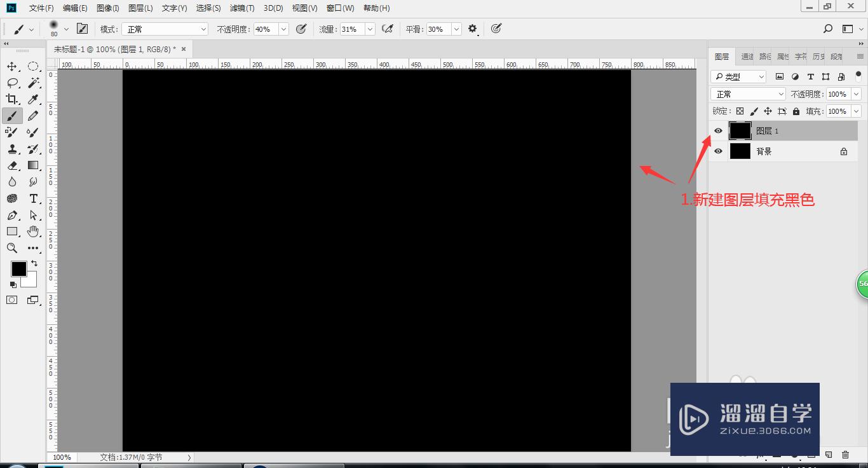Image resolution: width=868 pixels, height=468 pixels.
Task: Toggle pressure for opacity button
Action: [x=301, y=29]
